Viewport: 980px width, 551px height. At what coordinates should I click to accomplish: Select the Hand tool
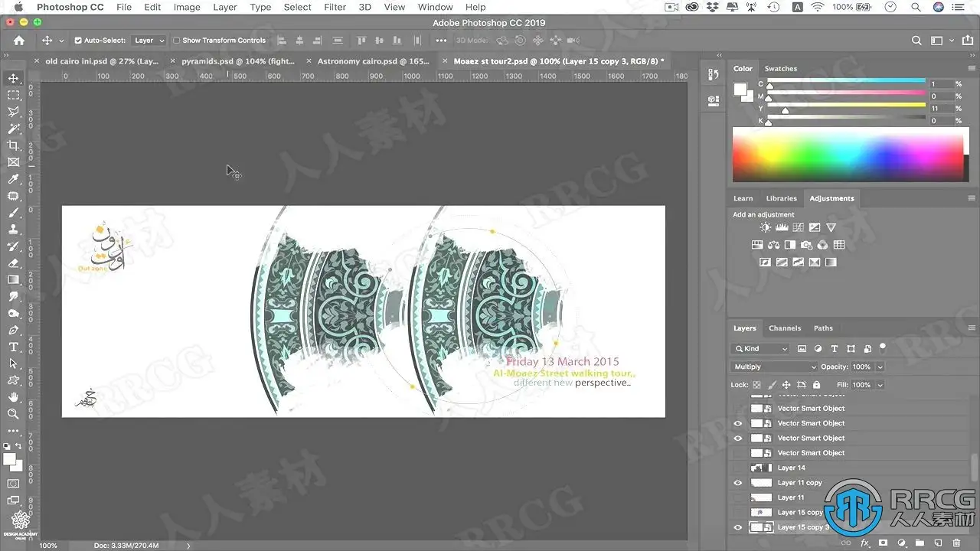[14, 397]
